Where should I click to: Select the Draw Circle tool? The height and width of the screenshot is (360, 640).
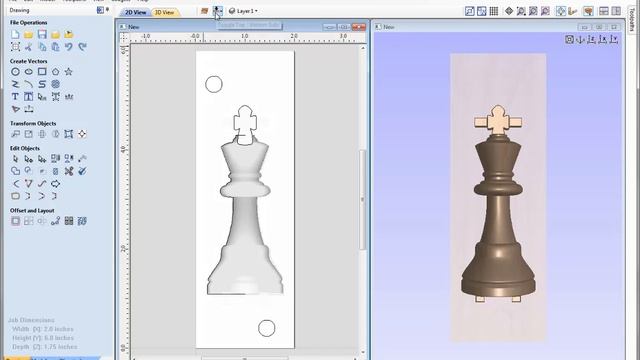pos(15,72)
